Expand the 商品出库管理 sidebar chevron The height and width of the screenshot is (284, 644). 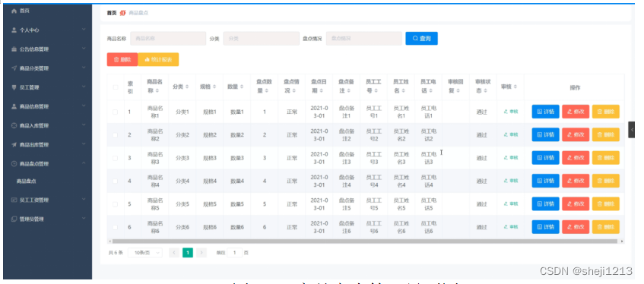[x=84, y=144]
